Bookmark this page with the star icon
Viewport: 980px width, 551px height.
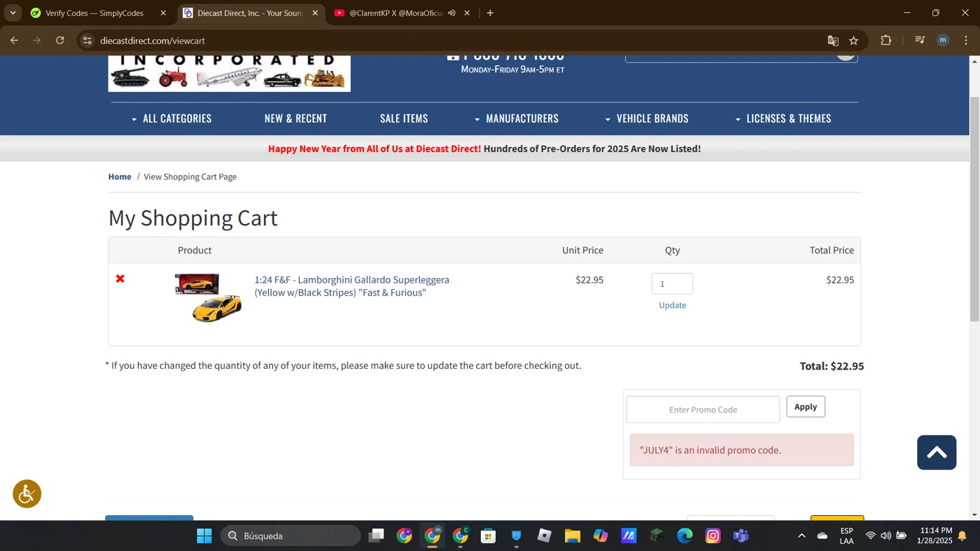[853, 40]
